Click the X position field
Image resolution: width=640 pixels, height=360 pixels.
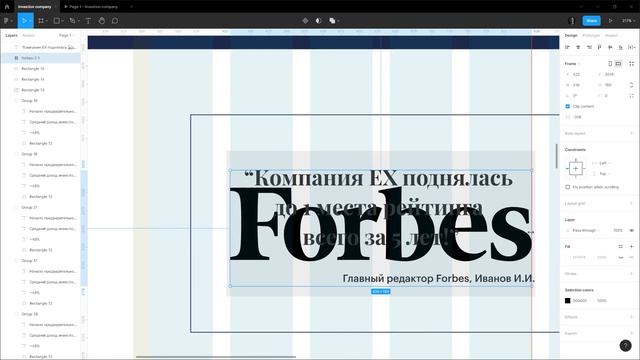[580, 74]
